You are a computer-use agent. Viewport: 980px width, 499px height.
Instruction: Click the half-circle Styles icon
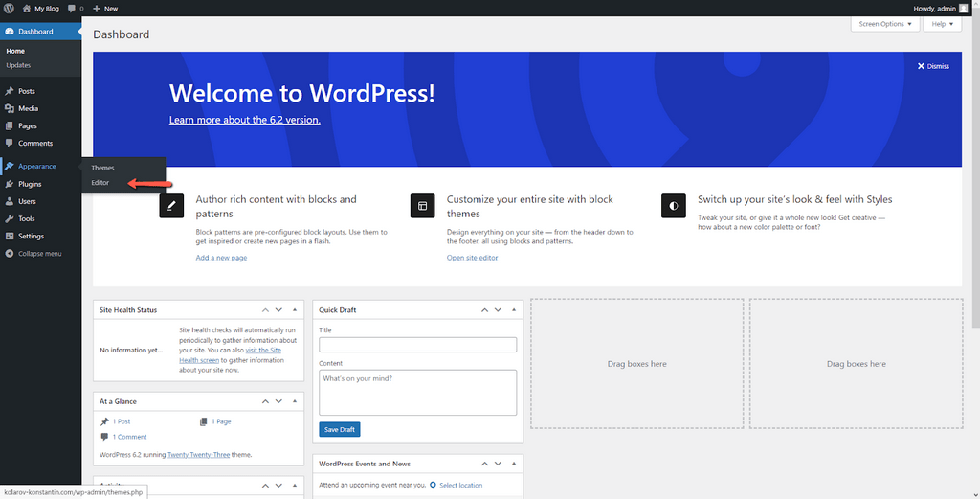[x=673, y=206]
